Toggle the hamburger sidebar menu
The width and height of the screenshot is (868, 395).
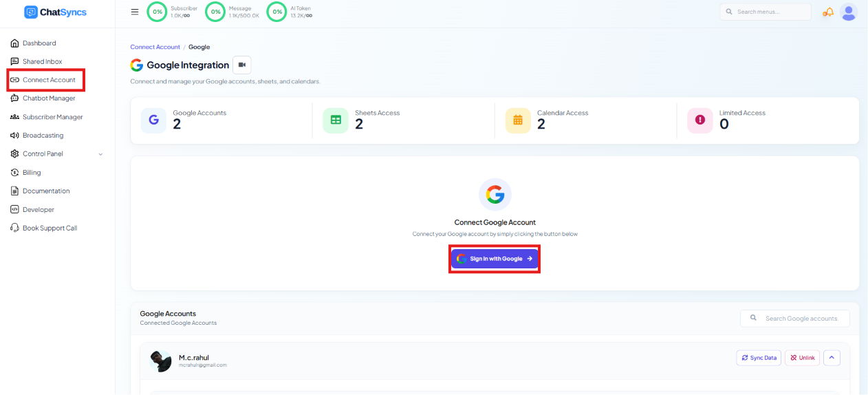(x=135, y=12)
